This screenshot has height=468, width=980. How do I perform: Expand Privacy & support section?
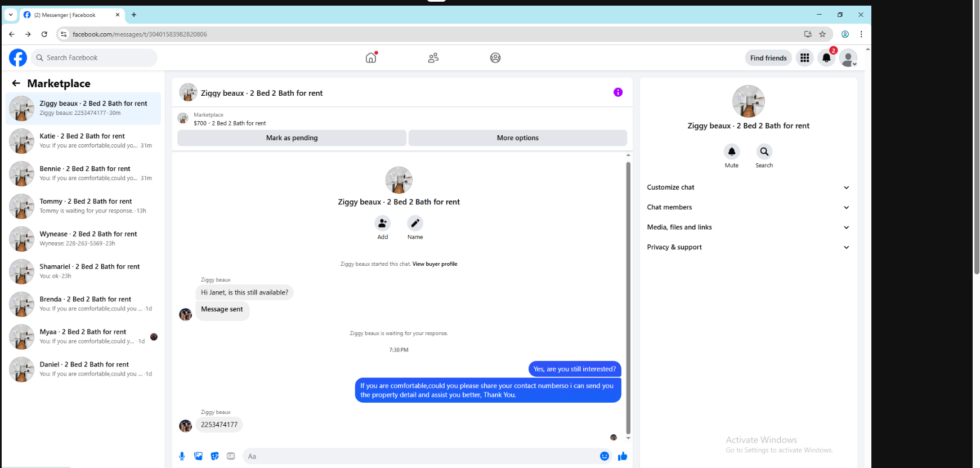(748, 247)
